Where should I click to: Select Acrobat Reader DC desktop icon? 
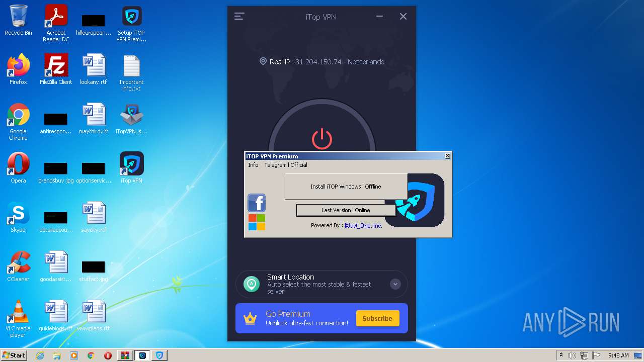56,23
